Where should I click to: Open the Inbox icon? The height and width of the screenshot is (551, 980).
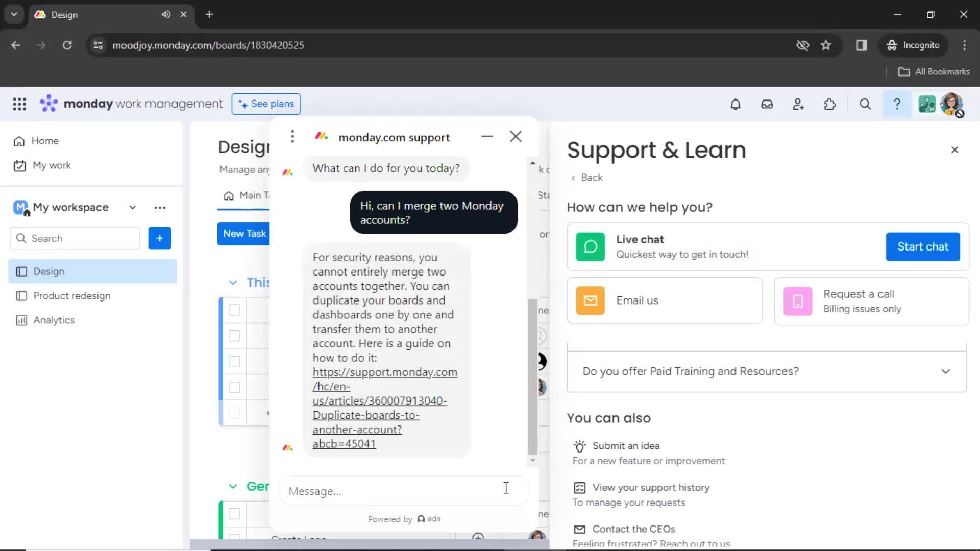767,104
